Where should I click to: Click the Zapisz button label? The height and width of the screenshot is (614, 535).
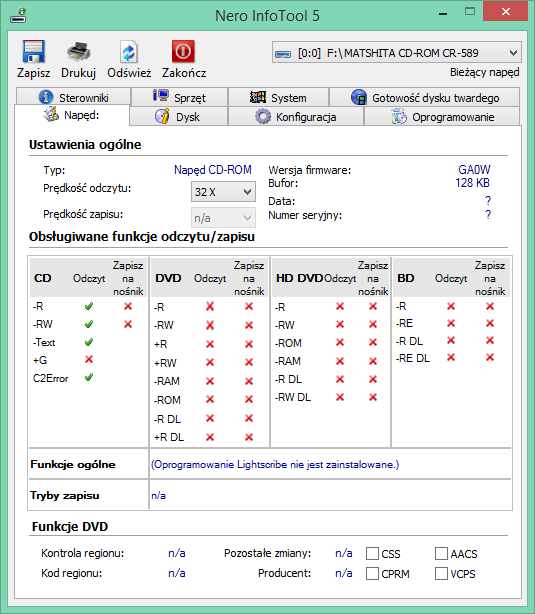click(x=33, y=73)
